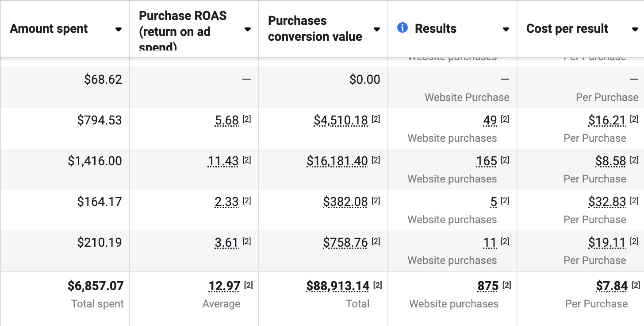Screen dimensions: 644x326
Task: Click the info icon beside Results header
Action: tap(402, 28)
